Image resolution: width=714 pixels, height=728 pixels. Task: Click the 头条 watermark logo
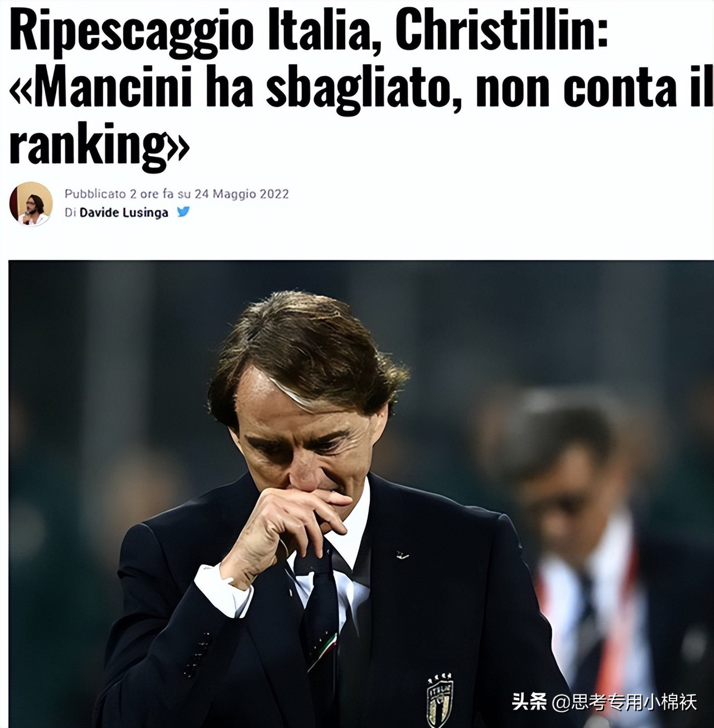(x=529, y=702)
